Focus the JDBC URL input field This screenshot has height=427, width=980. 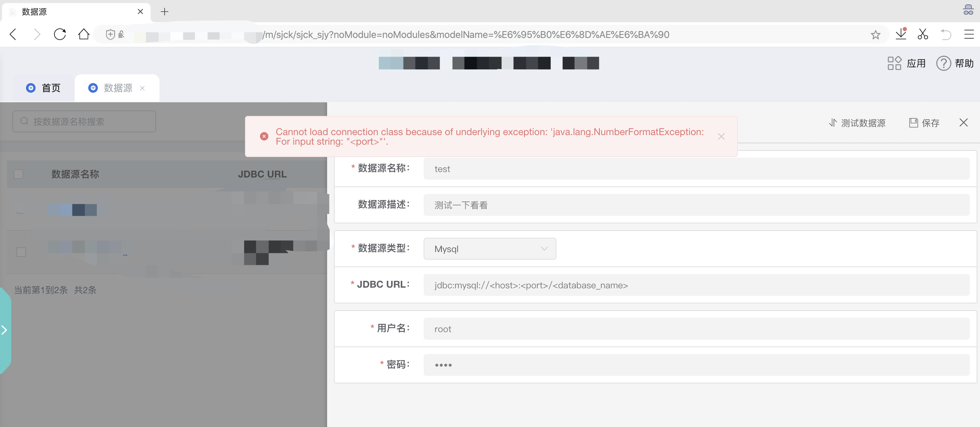(696, 285)
